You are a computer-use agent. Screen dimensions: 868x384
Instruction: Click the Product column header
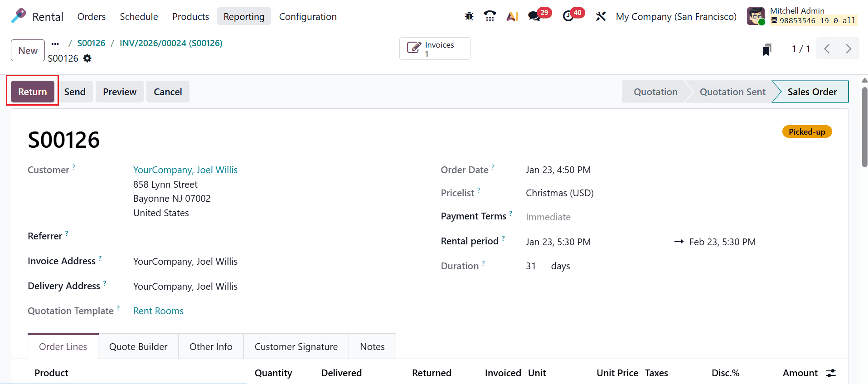[x=51, y=373]
